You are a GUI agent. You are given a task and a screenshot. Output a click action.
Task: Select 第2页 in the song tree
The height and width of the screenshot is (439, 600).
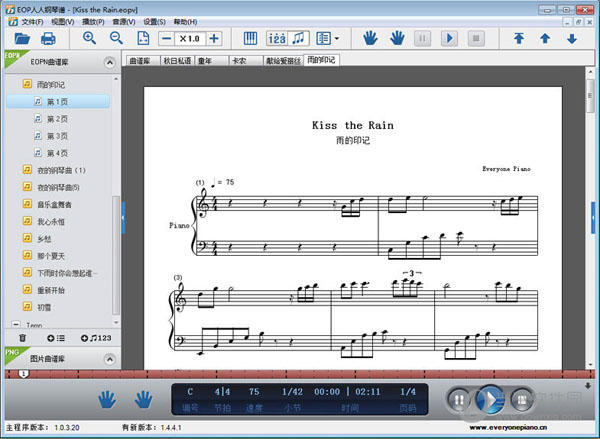point(57,119)
